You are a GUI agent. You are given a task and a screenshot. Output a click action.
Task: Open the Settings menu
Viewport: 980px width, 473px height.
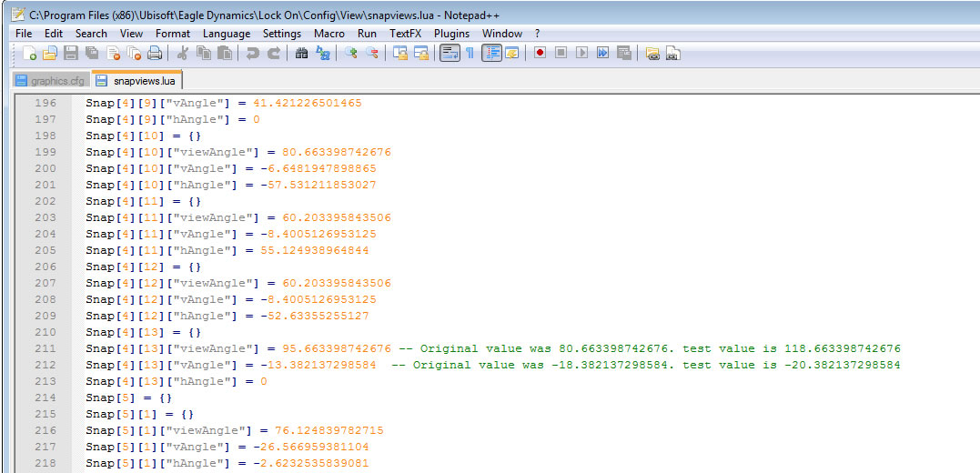coord(282,34)
